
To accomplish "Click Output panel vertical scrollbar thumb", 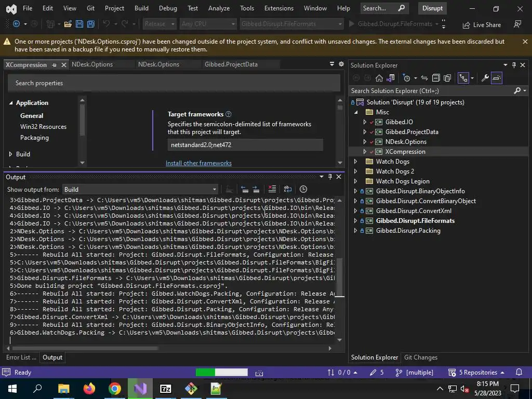I will pyautogui.click(x=339, y=278).
